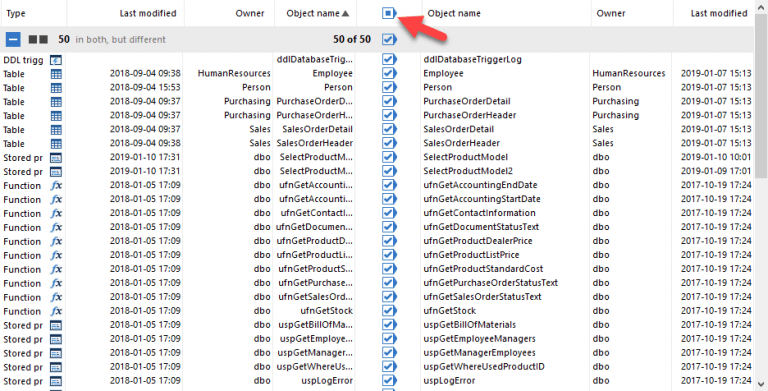
Task: Sort by right Owner column header
Action: [x=632, y=14]
